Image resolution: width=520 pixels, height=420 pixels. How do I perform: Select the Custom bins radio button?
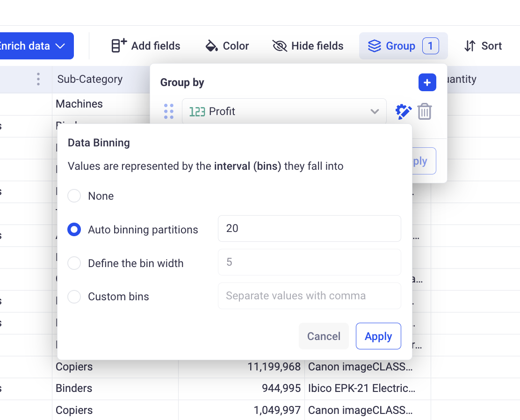pyautogui.click(x=74, y=297)
